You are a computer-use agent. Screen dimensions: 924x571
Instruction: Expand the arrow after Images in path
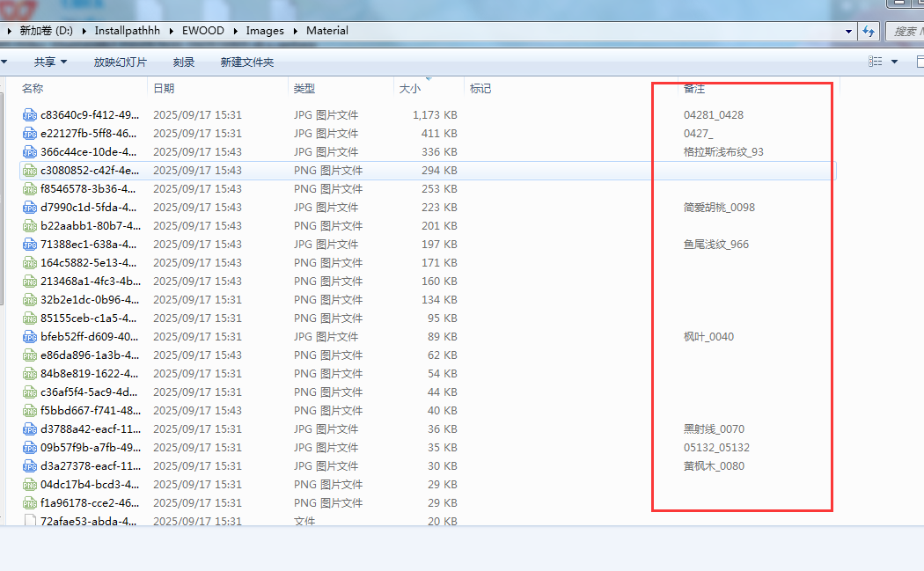point(297,31)
